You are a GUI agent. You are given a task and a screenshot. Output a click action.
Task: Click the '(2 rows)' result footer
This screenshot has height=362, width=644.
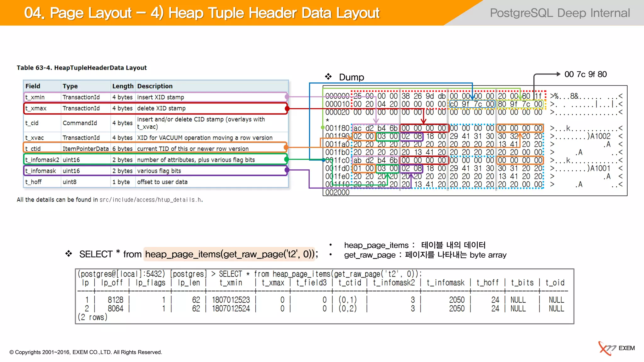coord(92,317)
